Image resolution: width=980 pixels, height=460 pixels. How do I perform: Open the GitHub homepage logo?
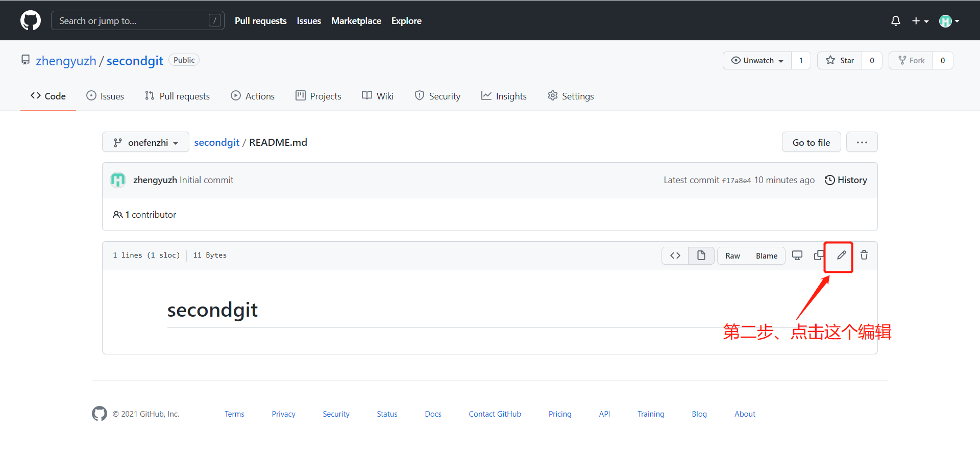[x=31, y=20]
